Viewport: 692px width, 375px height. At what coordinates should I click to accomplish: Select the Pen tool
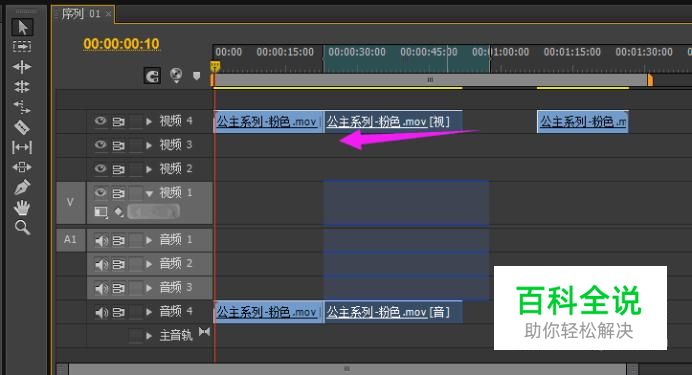click(22, 188)
